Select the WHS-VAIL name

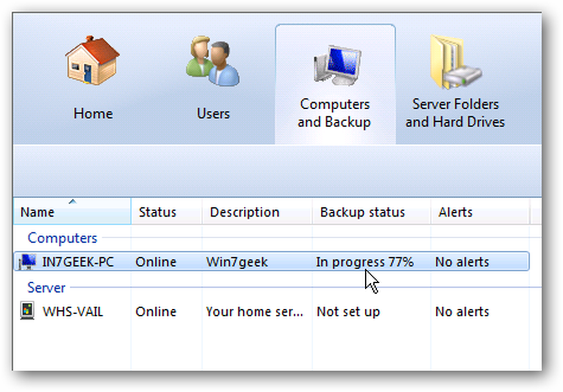pos(73,311)
